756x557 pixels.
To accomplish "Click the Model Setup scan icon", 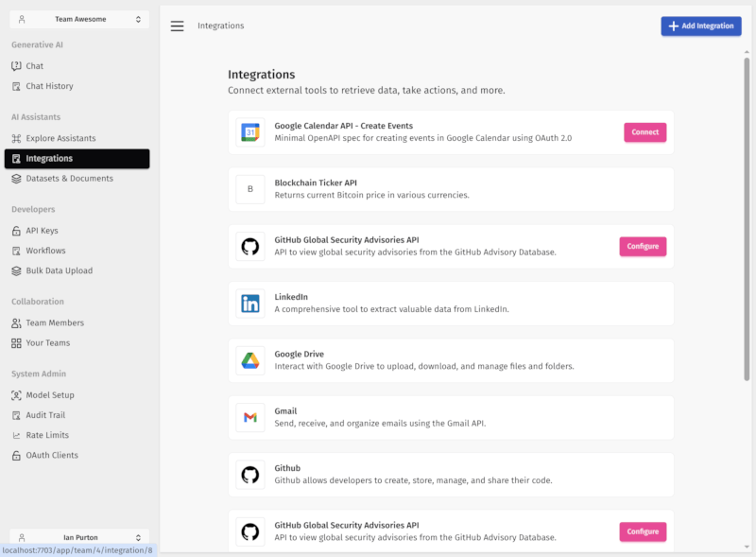I will pos(16,395).
